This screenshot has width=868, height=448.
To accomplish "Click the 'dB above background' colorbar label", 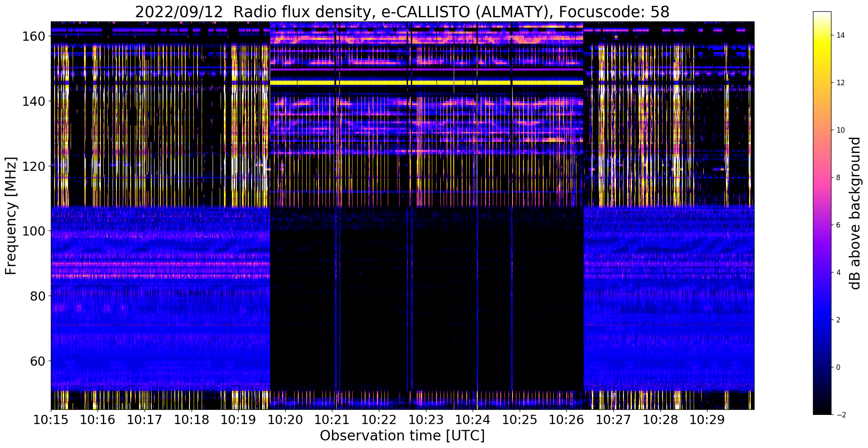I will click(855, 213).
